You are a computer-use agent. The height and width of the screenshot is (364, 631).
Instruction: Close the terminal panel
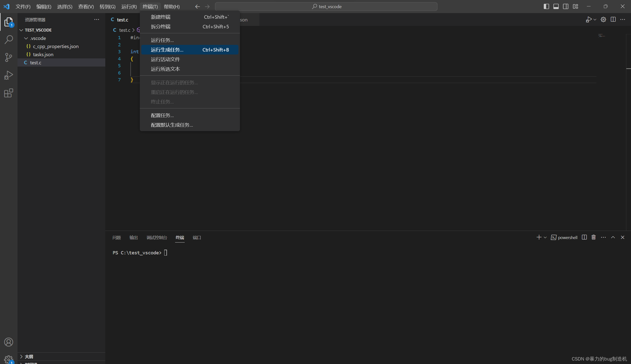(623, 237)
